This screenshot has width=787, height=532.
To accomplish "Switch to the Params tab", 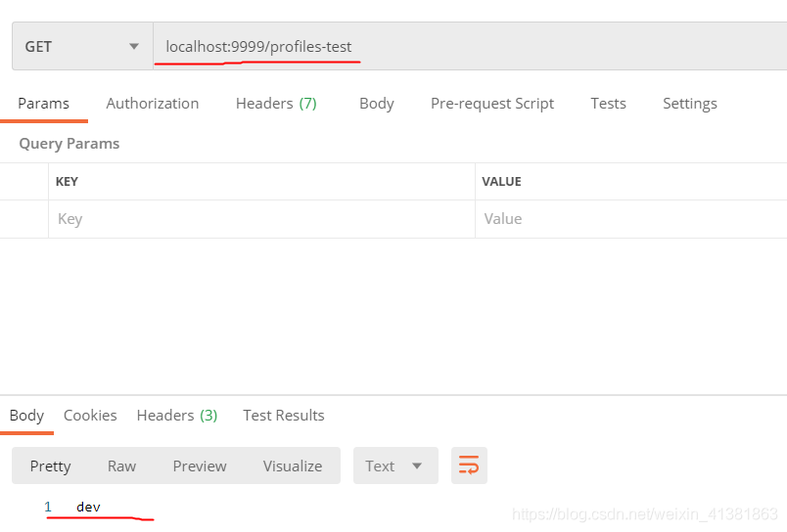I will 44,104.
